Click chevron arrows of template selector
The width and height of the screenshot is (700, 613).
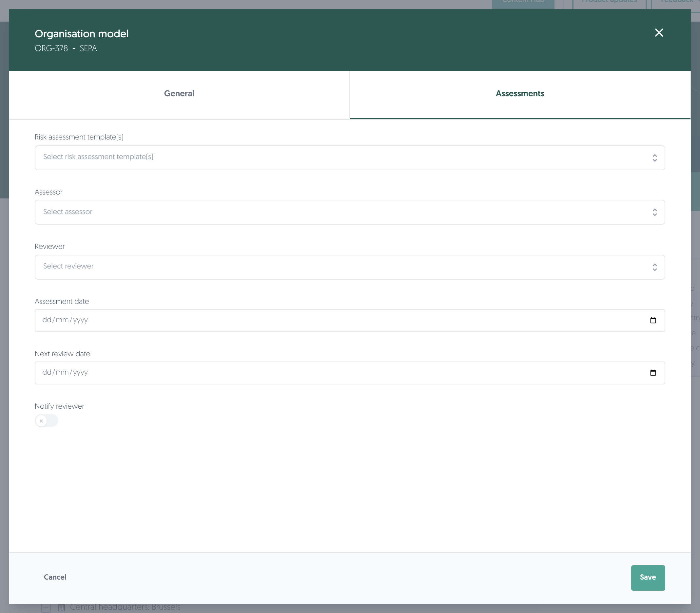point(654,158)
